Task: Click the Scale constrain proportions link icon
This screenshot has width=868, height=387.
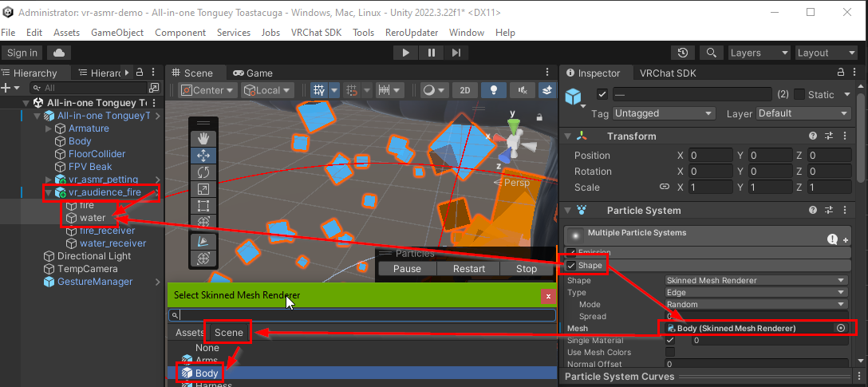Action: (665, 188)
